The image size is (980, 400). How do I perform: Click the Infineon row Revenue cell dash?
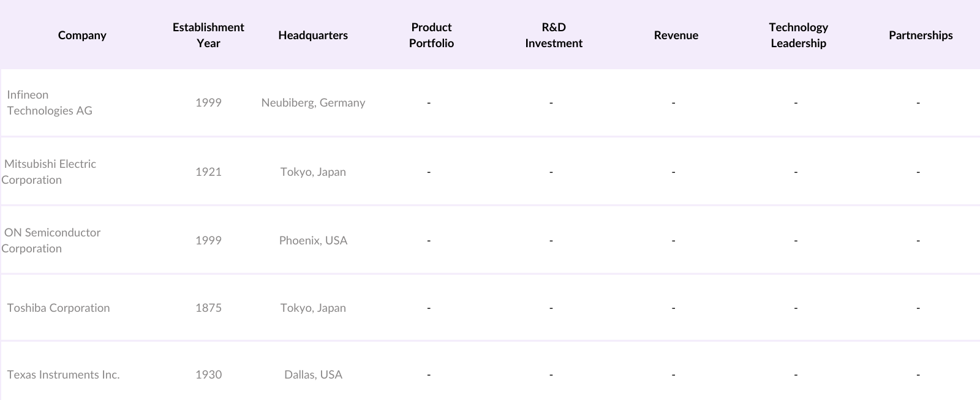point(673,103)
